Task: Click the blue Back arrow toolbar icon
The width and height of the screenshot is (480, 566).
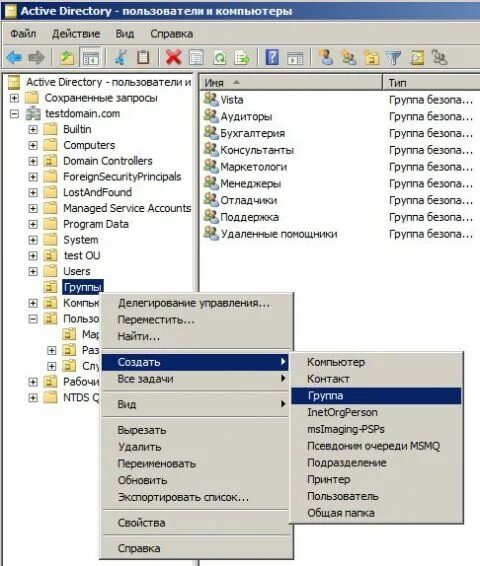Action: (14, 57)
